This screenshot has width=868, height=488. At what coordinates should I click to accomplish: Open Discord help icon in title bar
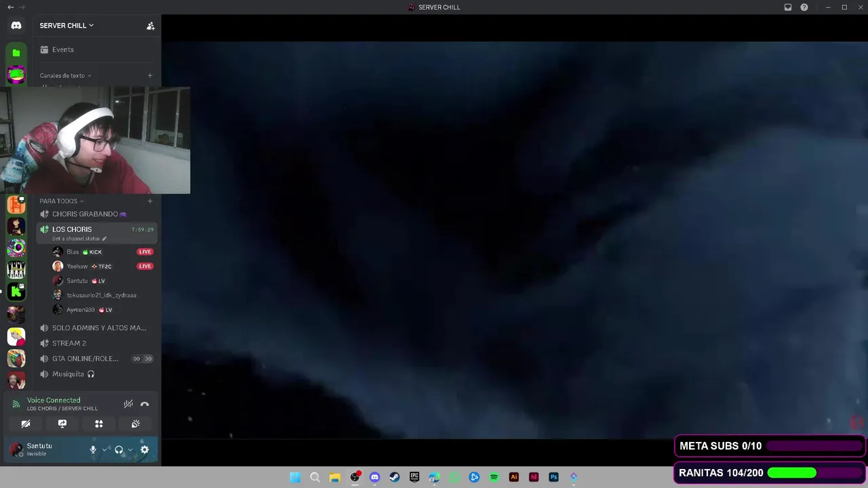pos(804,7)
